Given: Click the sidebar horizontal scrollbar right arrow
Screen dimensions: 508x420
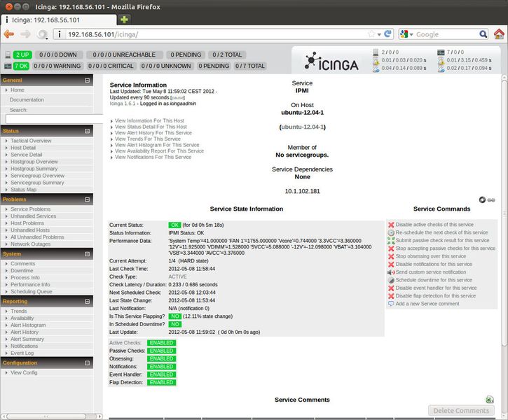Looking at the screenshot, I should tap(99, 416).
